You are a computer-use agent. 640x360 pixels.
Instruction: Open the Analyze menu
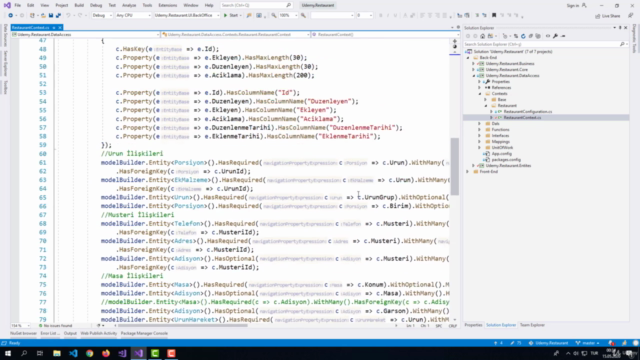129,5
